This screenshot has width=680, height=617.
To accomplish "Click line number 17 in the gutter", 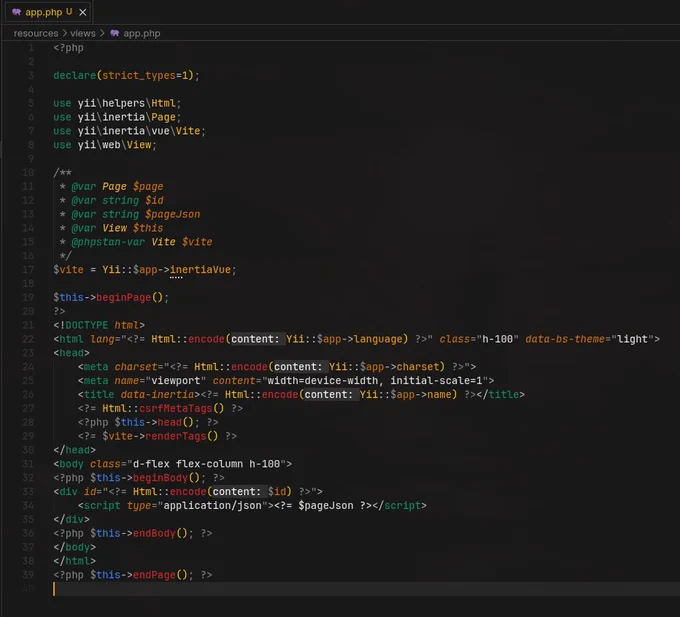I will [28, 270].
